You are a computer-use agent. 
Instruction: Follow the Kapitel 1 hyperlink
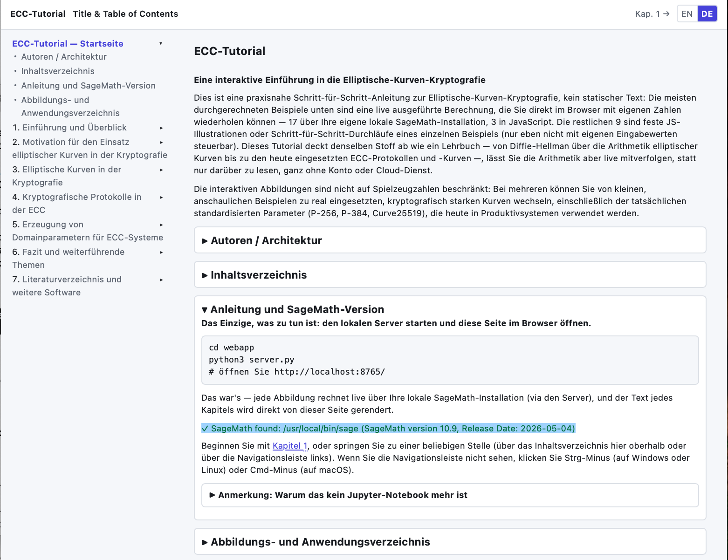[x=290, y=446]
